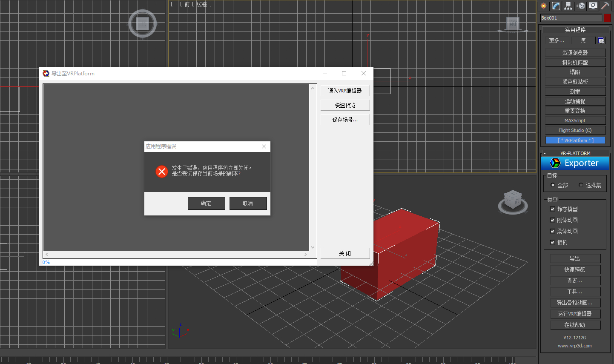Open the Utilities hammer tab

[x=605, y=6]
